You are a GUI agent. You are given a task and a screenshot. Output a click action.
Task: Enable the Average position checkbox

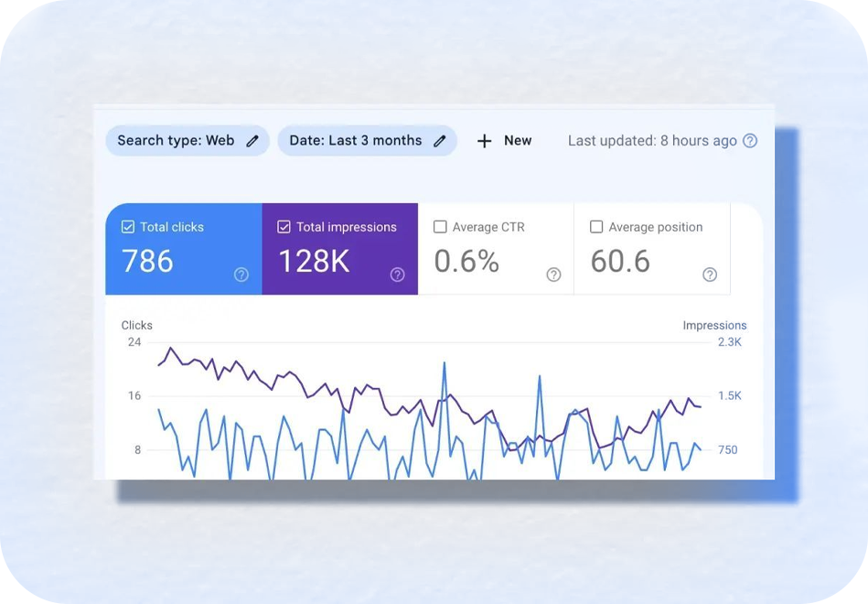point(596,227)
